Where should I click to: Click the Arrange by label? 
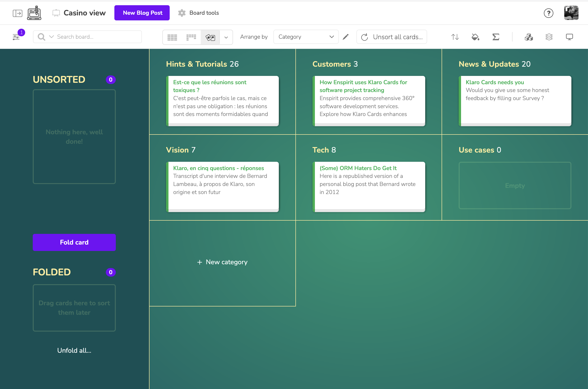click(x=254, y=37)
